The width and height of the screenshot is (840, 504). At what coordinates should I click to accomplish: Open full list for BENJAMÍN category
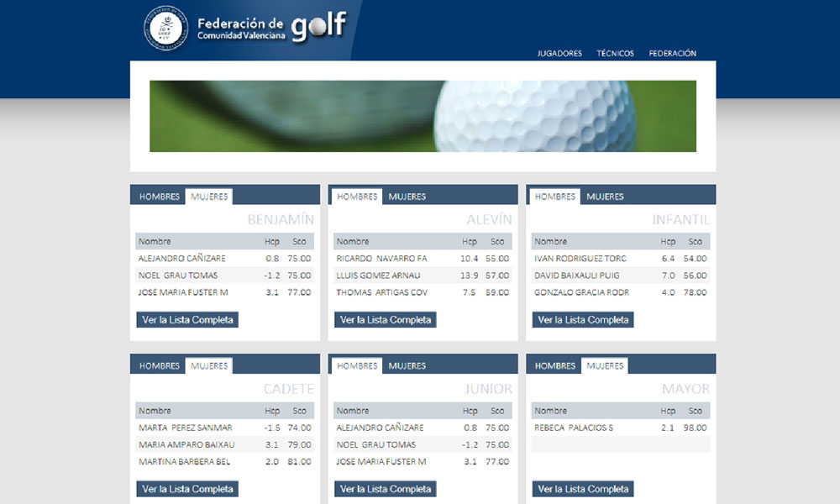186,319
